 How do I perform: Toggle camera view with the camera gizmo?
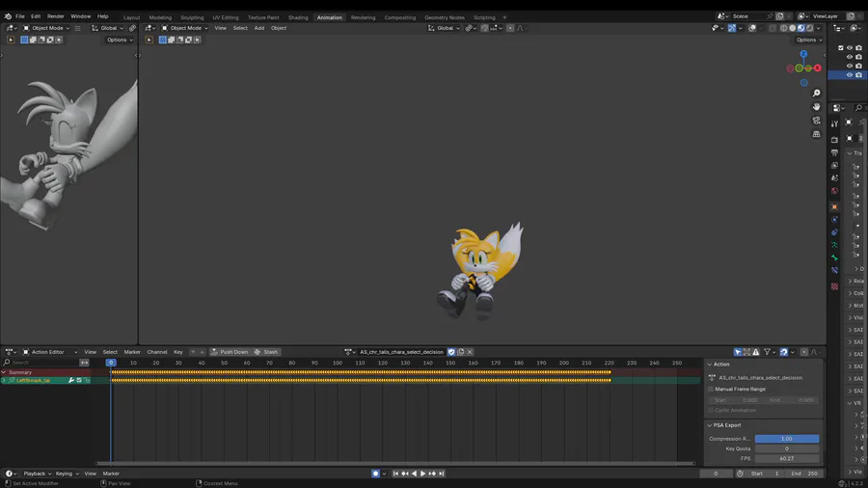click(816, 120)
